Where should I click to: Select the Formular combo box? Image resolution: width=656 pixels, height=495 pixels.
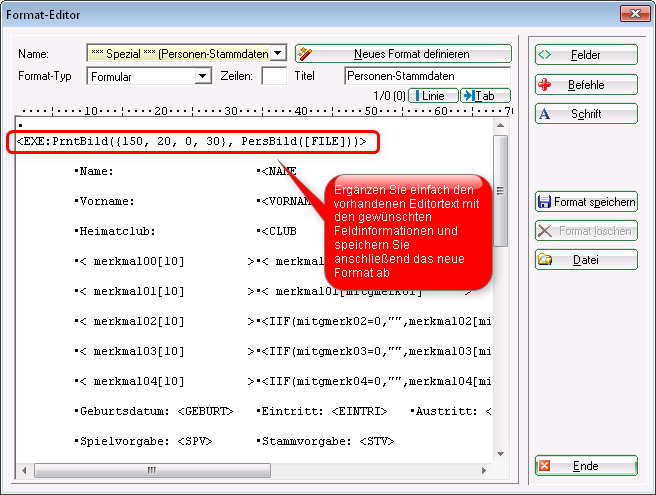coord(149,77)
